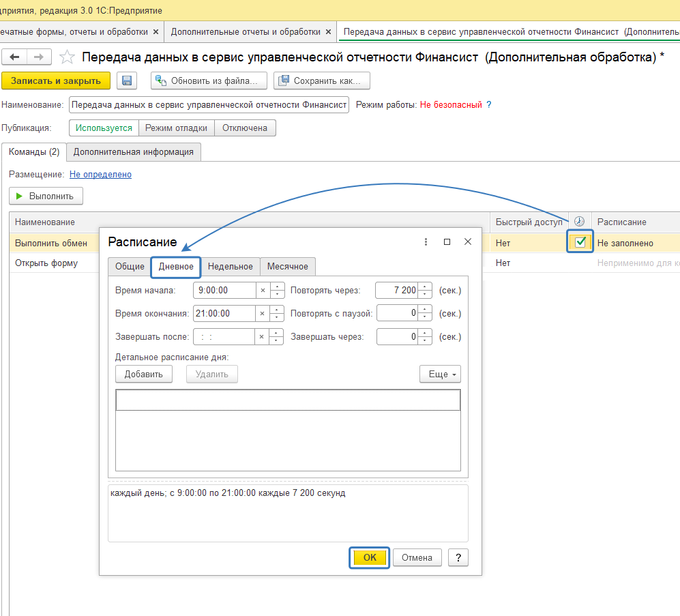Navigate back with left arrow button
Screen dimensions: 680x616
pyautogui.click(x=14, y=57)
